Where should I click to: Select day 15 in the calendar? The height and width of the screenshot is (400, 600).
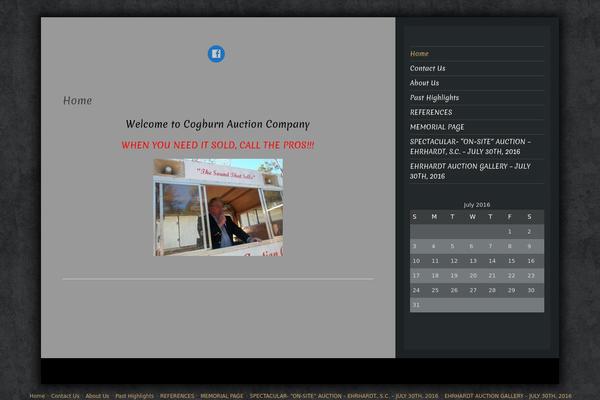tap(512, 261)
